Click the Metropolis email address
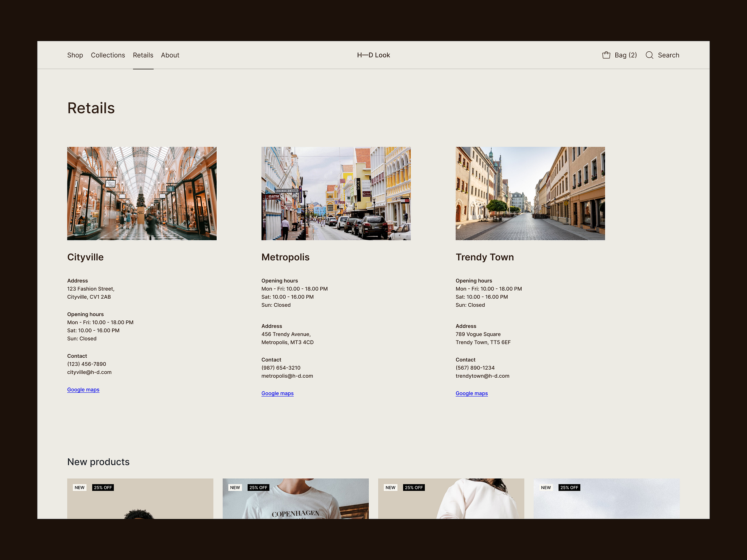Image resolution: width=747 pixels, height=560 pixels. [x=287, y=376]
